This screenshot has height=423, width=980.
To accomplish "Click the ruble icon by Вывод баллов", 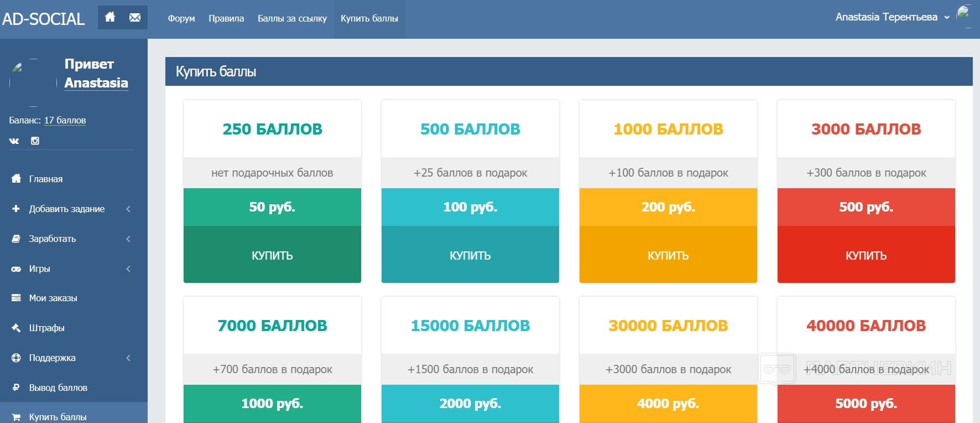I will [x=16, y=388].
